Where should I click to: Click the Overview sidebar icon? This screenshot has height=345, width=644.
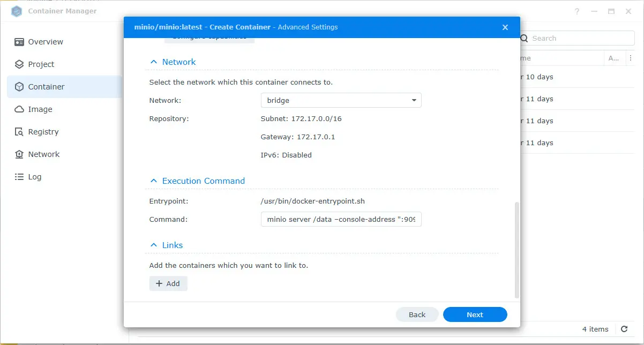(x=19, y=42)
